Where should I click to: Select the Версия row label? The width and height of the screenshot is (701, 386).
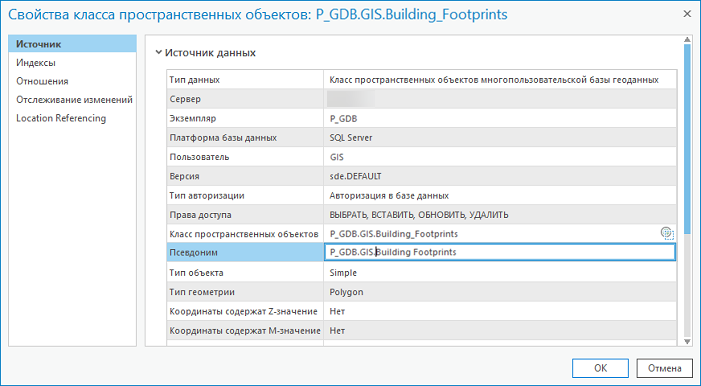tap(184, 176)
